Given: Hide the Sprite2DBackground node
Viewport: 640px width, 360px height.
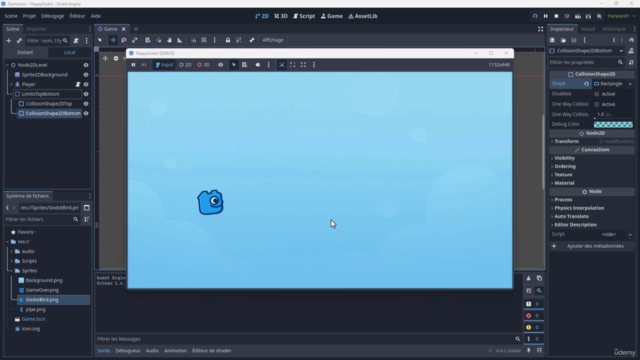Looking at the screenshot, I should click(x=86, y=75).
